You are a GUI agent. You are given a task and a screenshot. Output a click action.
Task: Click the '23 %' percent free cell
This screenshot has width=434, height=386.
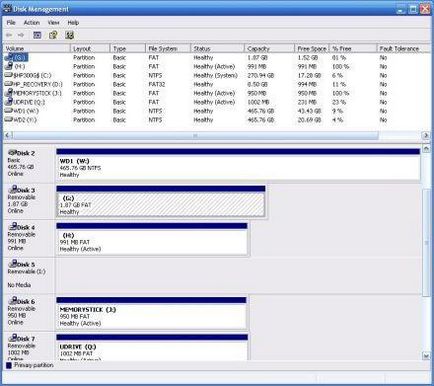339,102
